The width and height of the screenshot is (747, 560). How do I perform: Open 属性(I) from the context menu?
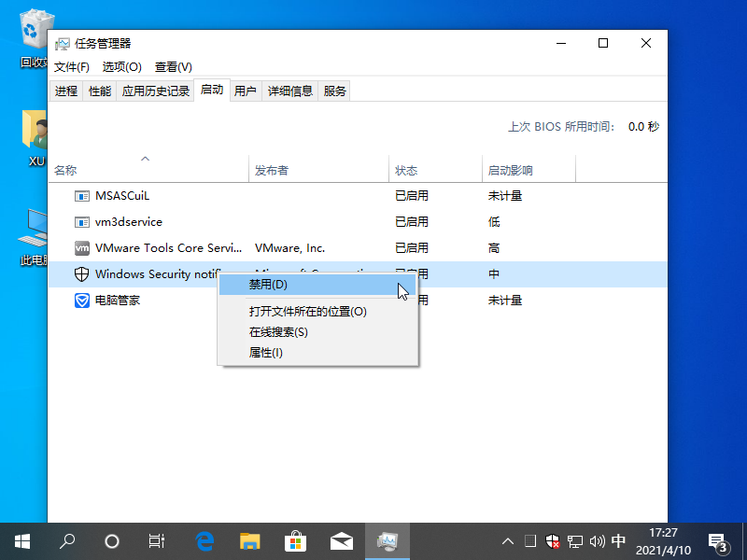(265, 353)
